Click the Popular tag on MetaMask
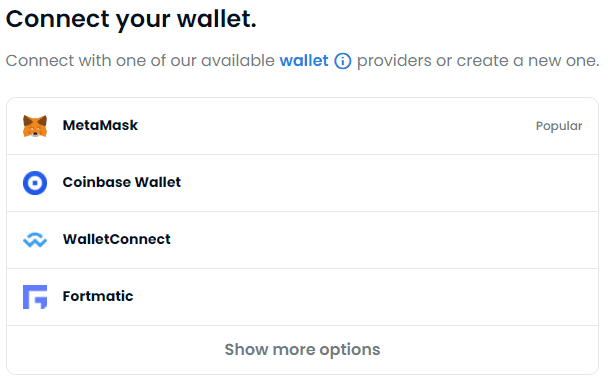The width and height of the screenshot is (608, 380). point(559,126)
